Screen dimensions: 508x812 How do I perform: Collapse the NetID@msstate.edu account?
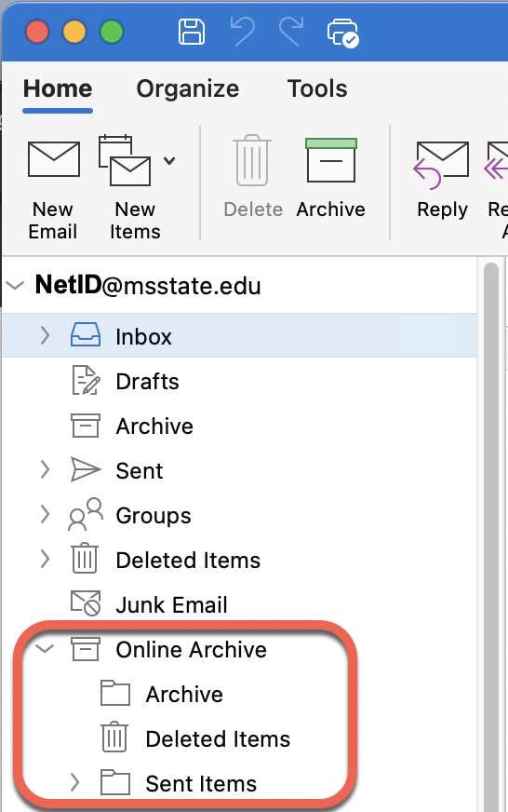coord(16,286)
